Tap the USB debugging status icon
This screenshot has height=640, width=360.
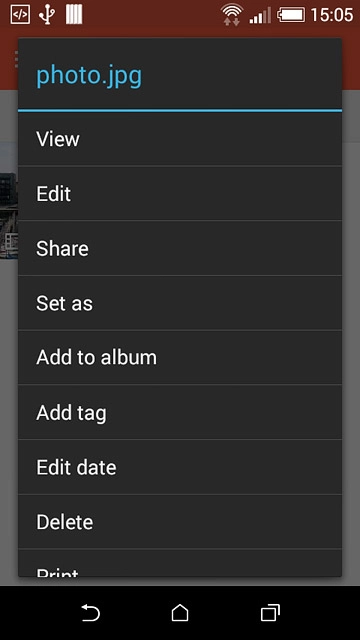[20, 15]
